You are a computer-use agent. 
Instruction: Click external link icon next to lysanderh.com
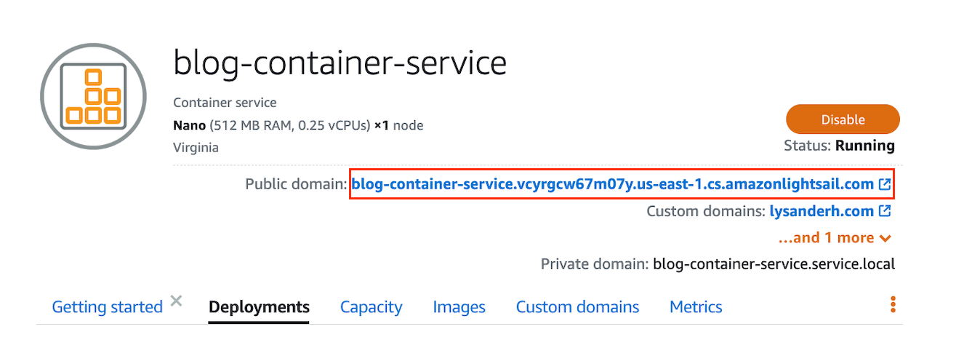pyautogui.click(x=885, y=212)
